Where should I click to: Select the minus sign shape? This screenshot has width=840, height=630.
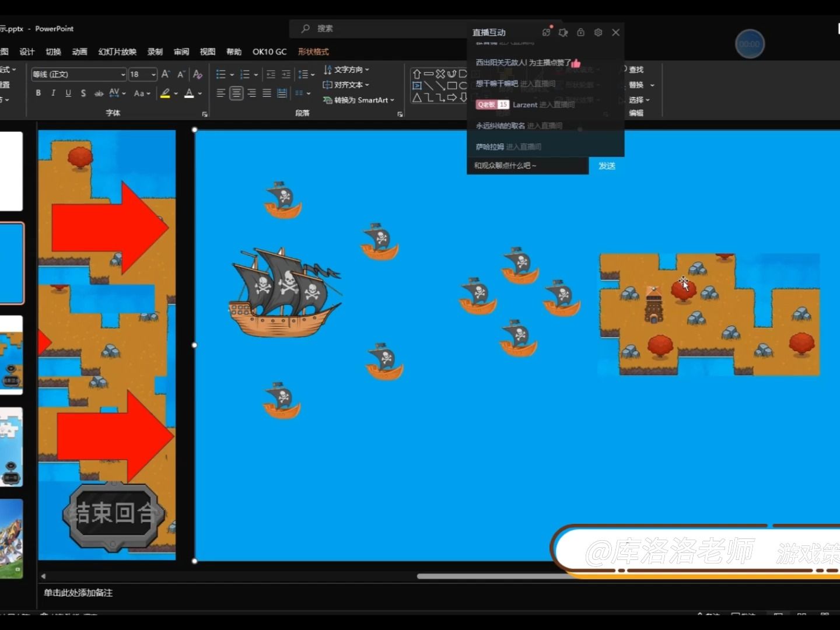[x=428, y=74]
